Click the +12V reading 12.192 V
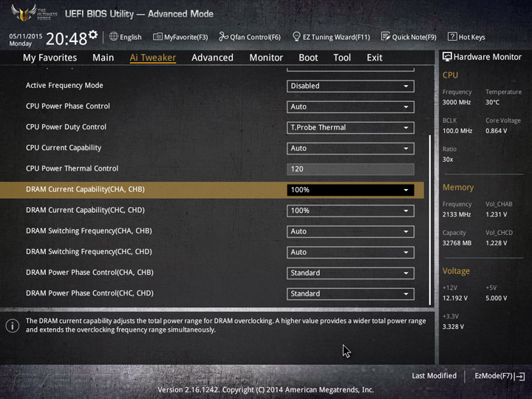Viewport: 532px width, 399px height. click(455, 299)
